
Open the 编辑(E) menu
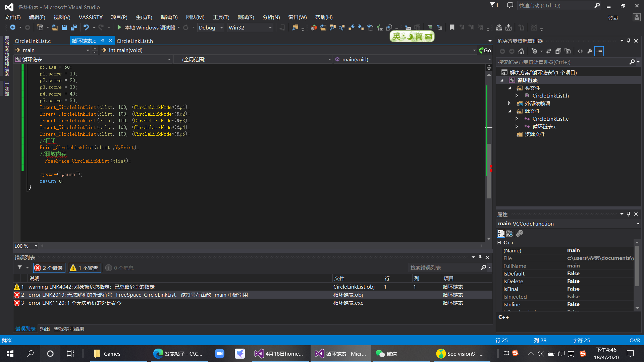click(37, 17)
